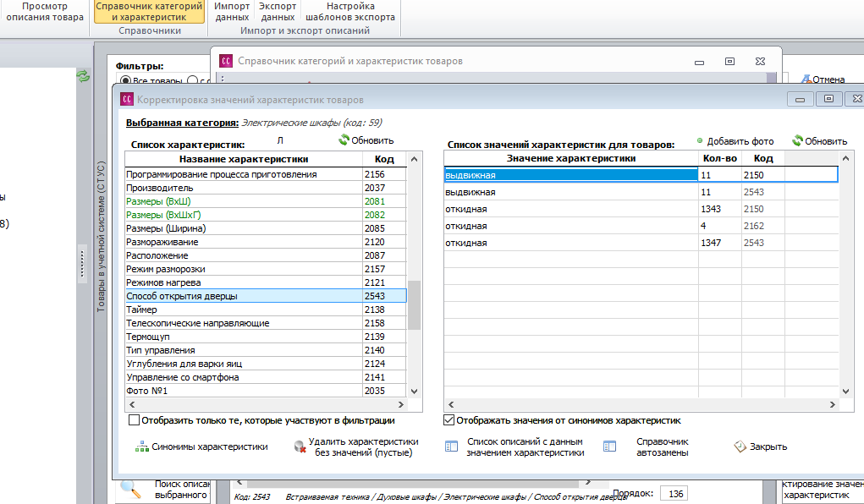Select the green 'Размеры (ВхШхГ)' row

[266, 215]
